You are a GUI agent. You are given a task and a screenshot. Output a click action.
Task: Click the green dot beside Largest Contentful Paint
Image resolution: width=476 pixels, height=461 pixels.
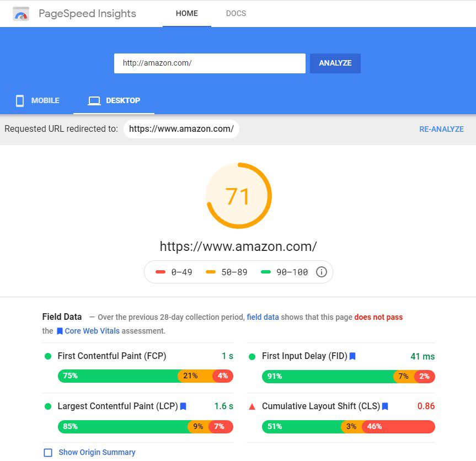pos(47,406)
